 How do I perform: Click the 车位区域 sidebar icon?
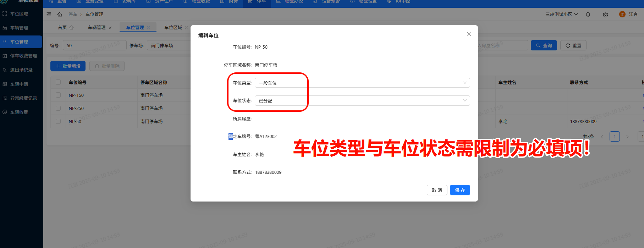point(5,14)
